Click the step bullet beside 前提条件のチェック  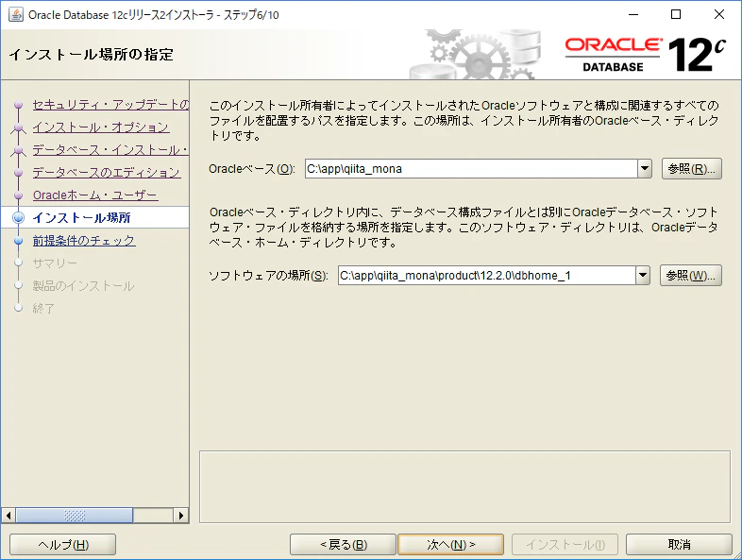19,241
